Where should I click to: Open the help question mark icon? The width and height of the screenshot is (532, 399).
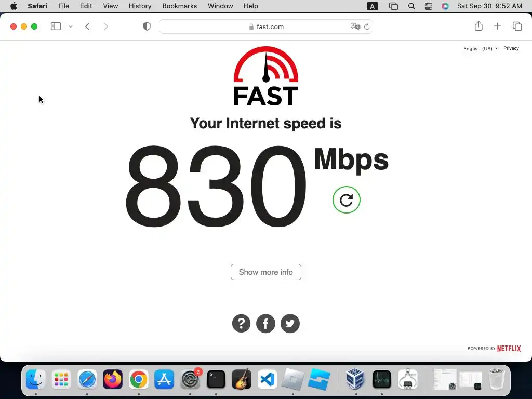tap(241, 323)
